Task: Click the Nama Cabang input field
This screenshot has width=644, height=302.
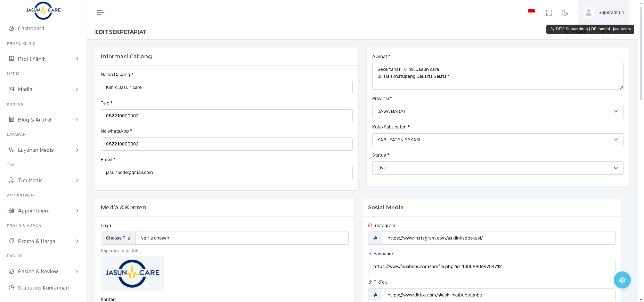Action: pos(226,87)
